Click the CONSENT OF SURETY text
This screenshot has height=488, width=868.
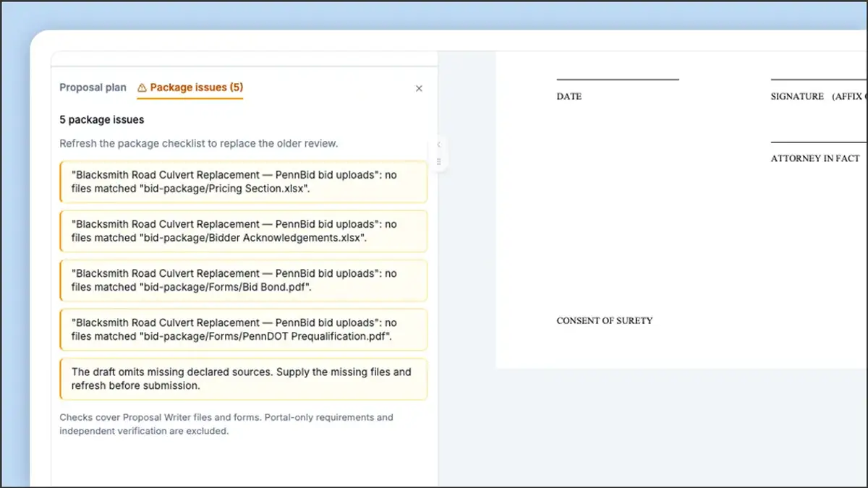point(605,321)
